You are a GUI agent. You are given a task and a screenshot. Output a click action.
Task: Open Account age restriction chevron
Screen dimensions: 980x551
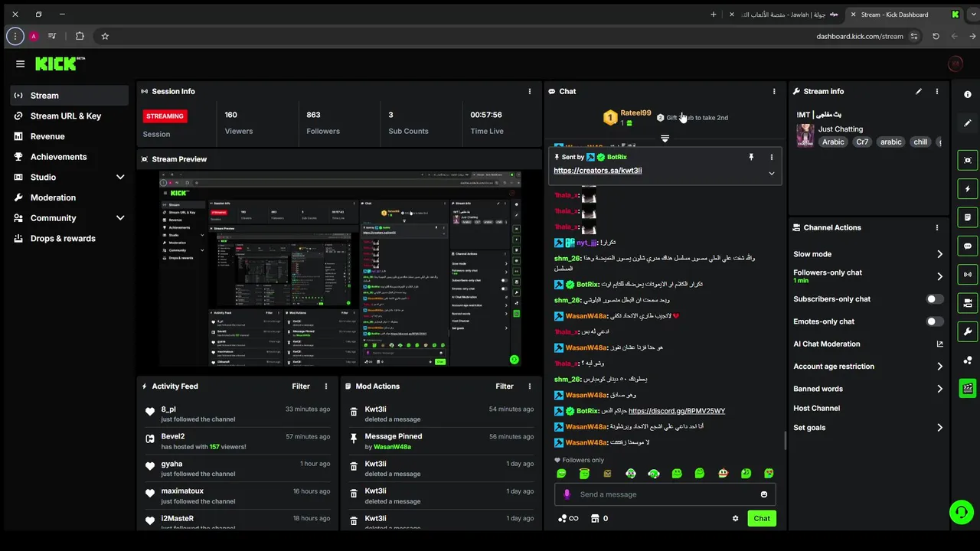939,367
